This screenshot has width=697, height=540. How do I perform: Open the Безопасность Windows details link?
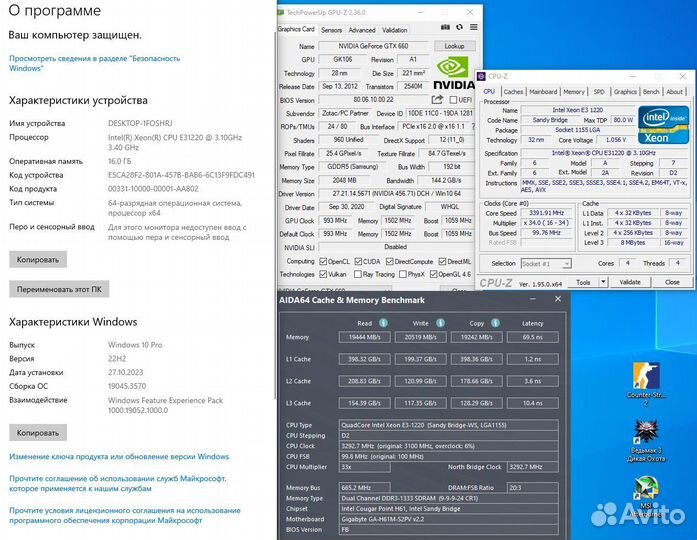(x=94, y=63)
